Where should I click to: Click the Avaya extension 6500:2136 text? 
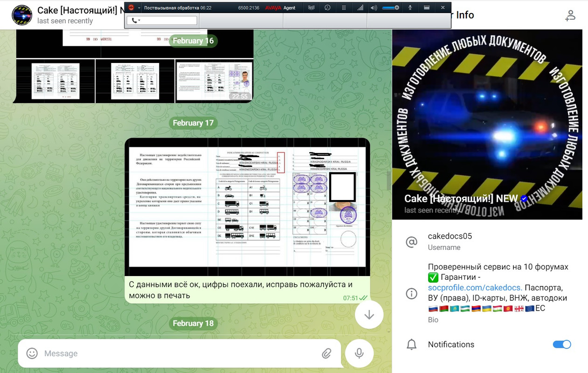click(249, 8)
